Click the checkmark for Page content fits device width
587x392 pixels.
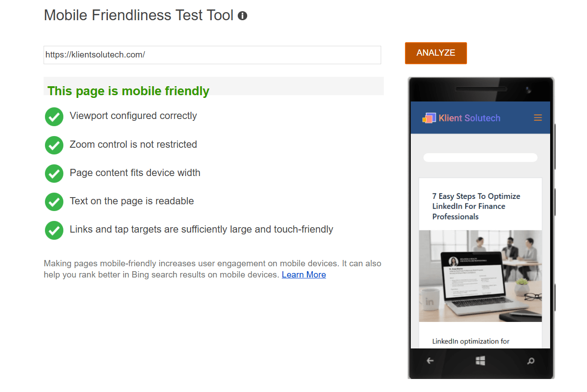(x=54, y=173)
